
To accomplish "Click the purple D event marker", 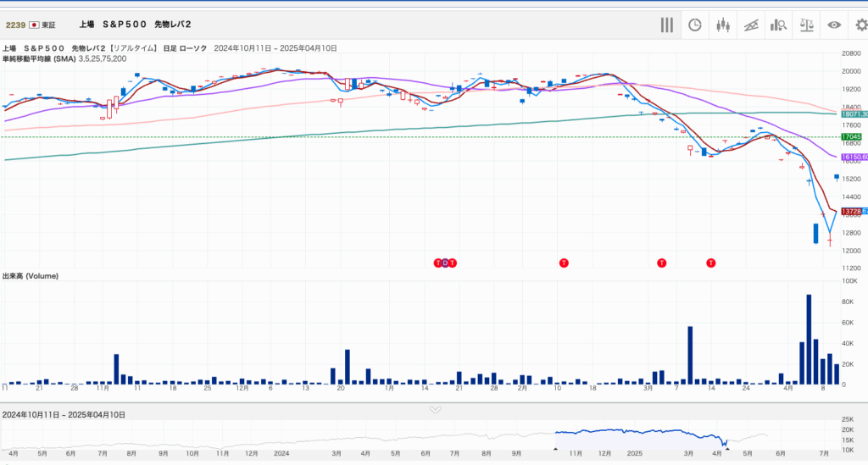I will click(445, 263).
